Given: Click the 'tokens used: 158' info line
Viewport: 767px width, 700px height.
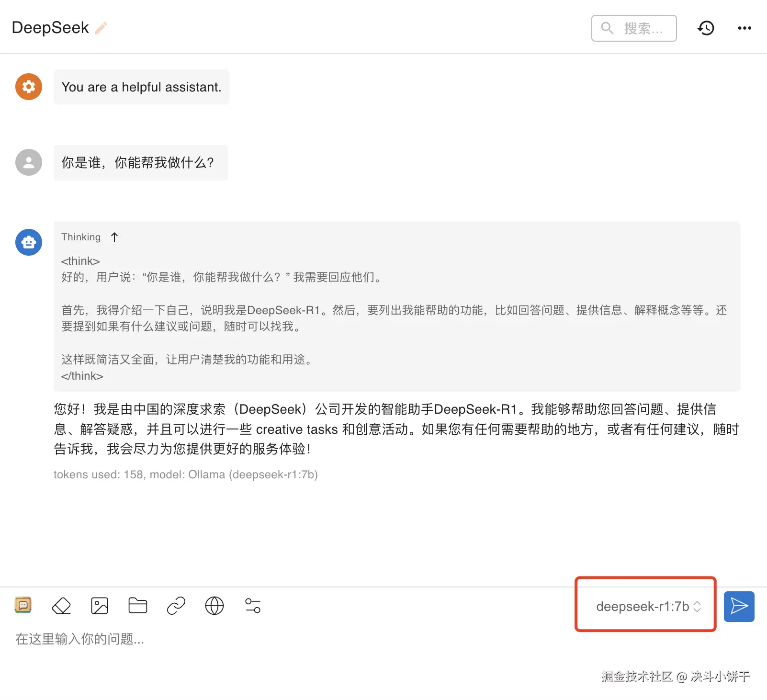Looking at the screenshot, I should 186,474.
